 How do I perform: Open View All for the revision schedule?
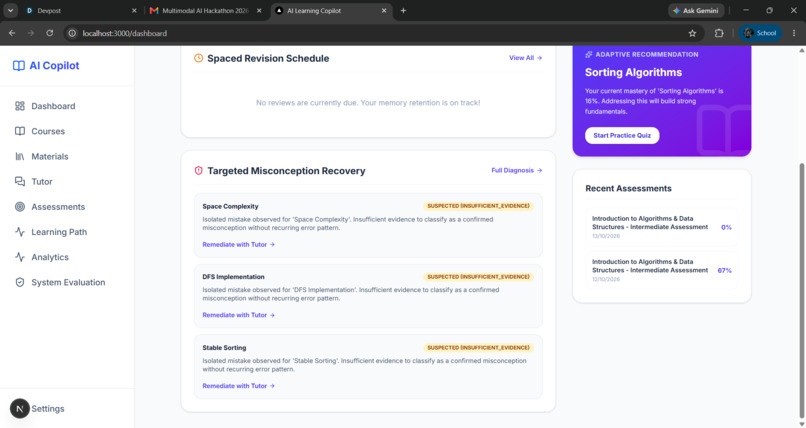tap(525, 58)
